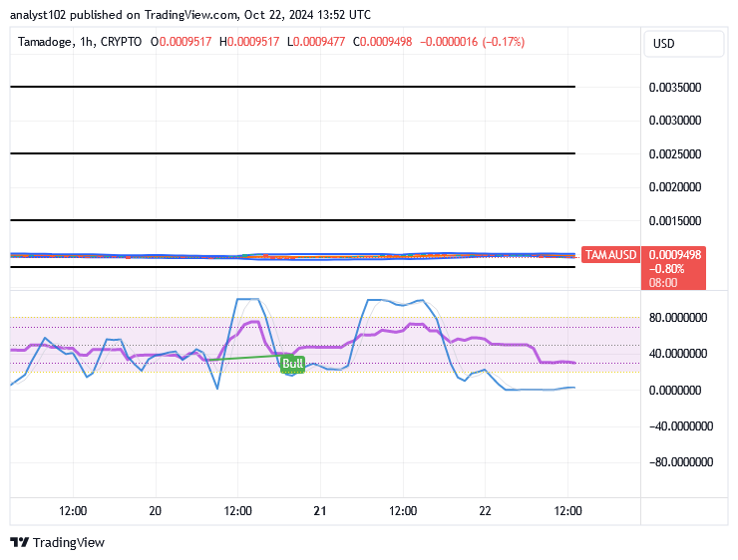Click date label 22 on time axis
Image resolution: width=738 pixels, height=560 pixels.
[x=486, y=510]
